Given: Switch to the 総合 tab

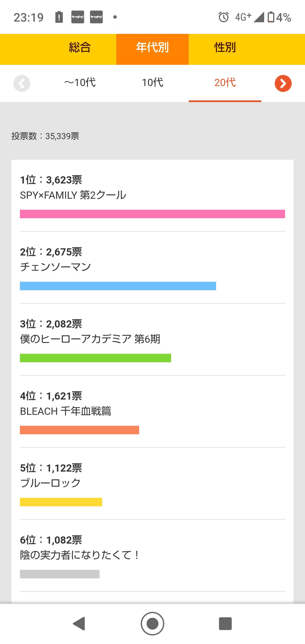Looking at the screenshot, I should 80,47.
